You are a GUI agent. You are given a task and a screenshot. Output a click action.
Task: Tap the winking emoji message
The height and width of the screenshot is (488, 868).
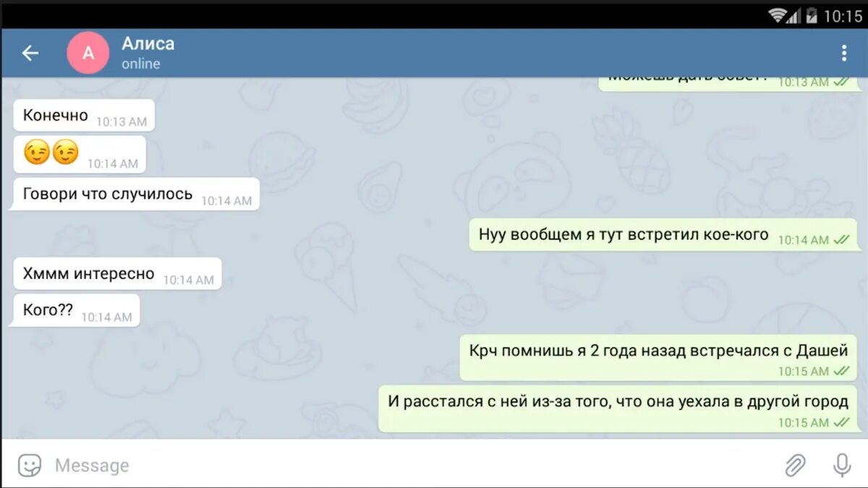click(x=79, y=154)
